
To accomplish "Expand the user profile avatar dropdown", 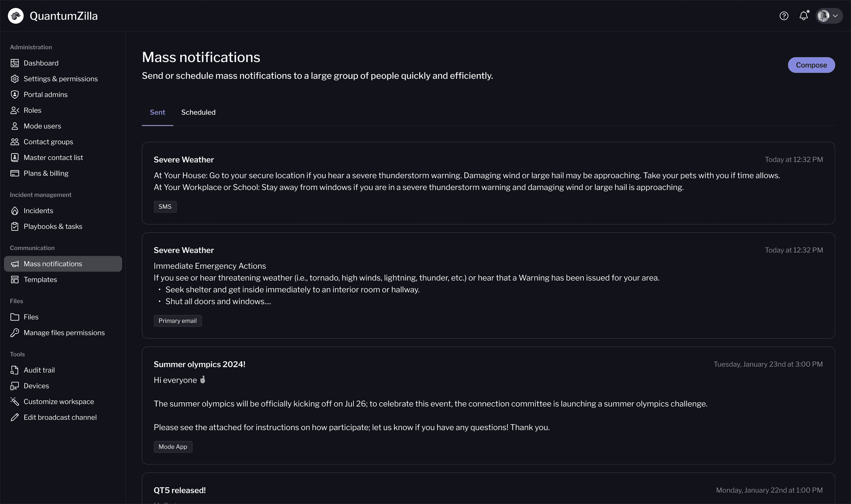I will point(829,16).
